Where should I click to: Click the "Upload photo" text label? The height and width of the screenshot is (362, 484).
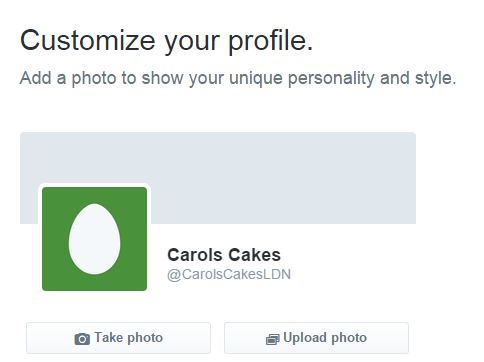[x=325, y=338]
